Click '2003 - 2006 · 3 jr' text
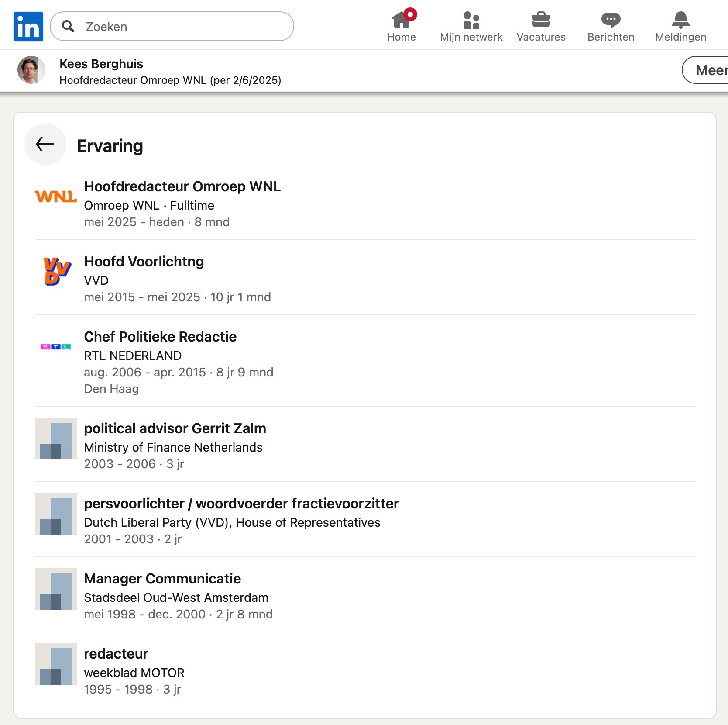 coord(134,464)
